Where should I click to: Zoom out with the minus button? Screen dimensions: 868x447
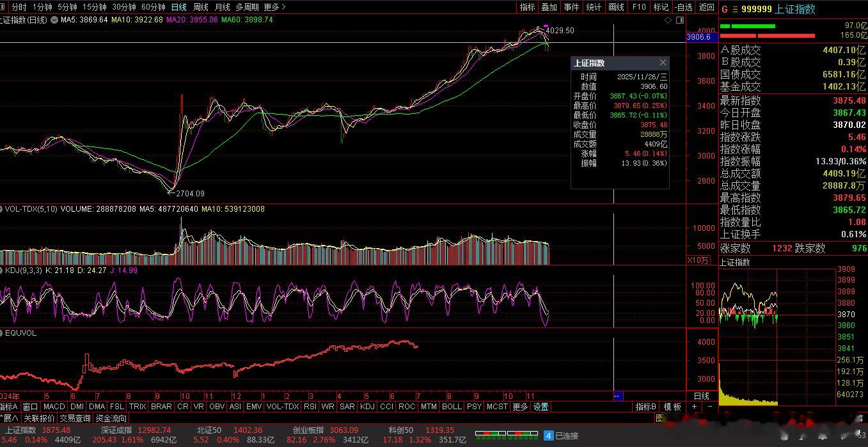(709, 407)
